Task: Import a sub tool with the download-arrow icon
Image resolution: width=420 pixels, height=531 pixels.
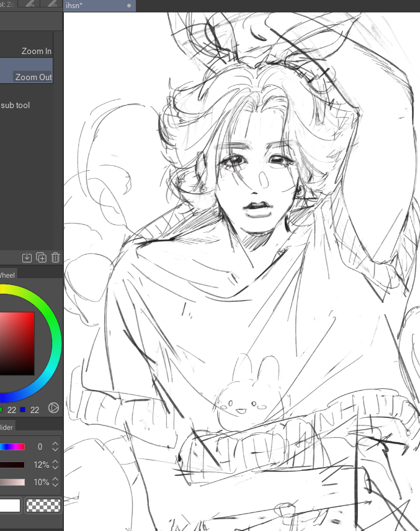Action: pos(27,258)
